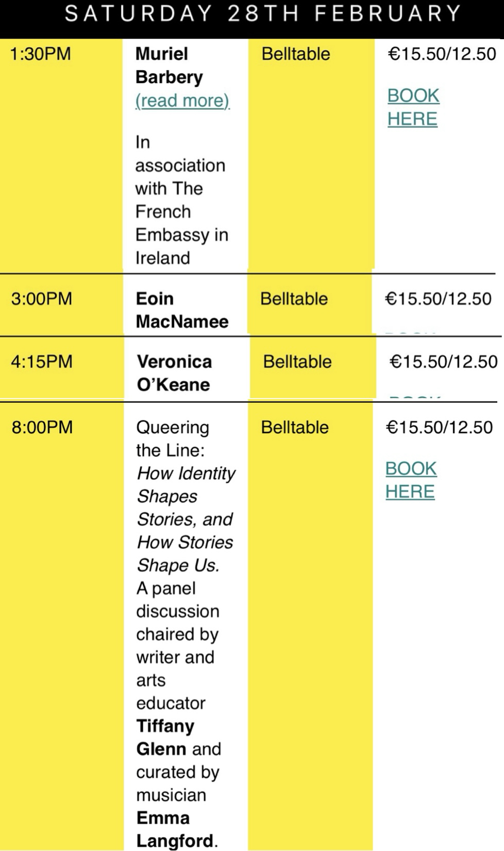Click the Muriel Barbery name
Viewport: 504px width, 851px height.
(169, 66)
